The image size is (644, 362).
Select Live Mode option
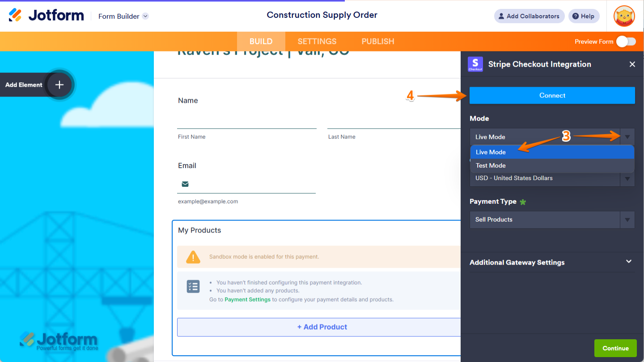(552, 152)
